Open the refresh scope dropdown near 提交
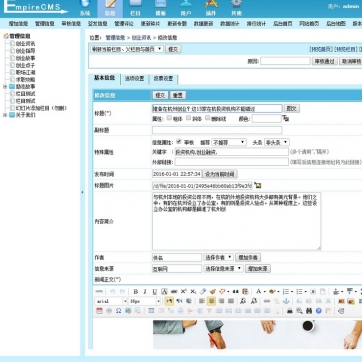The width and height of the screenshot is (362, 362). [126, 49]
